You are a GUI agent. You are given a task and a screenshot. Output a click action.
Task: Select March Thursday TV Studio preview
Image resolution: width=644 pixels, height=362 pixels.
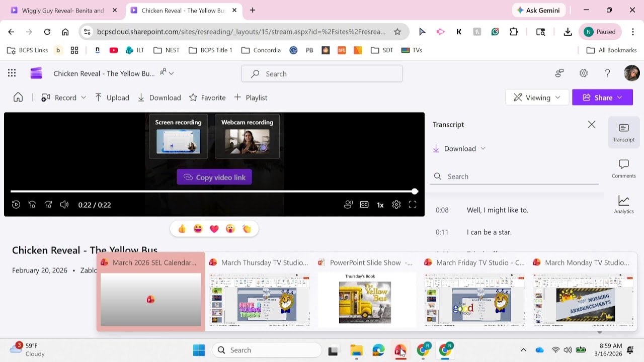coord(260,293)
